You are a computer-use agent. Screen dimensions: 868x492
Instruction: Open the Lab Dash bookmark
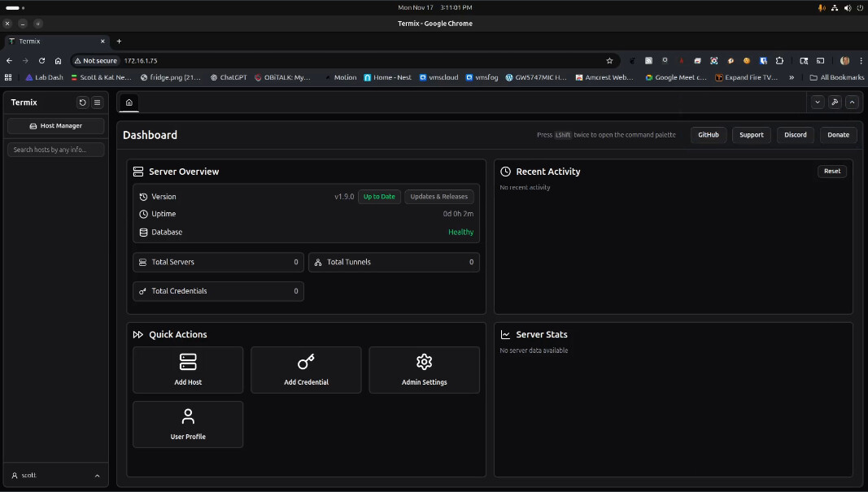pos(44,78)
